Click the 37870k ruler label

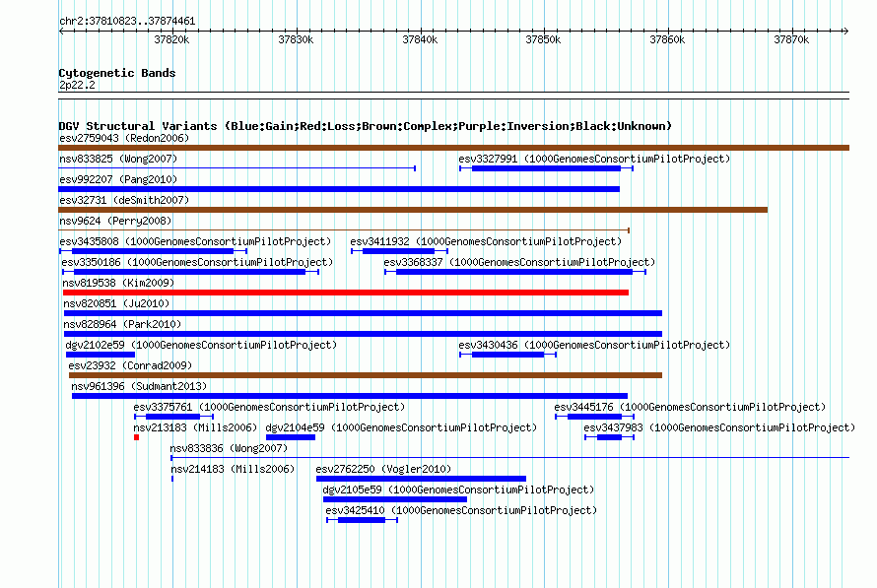point(791,39)
